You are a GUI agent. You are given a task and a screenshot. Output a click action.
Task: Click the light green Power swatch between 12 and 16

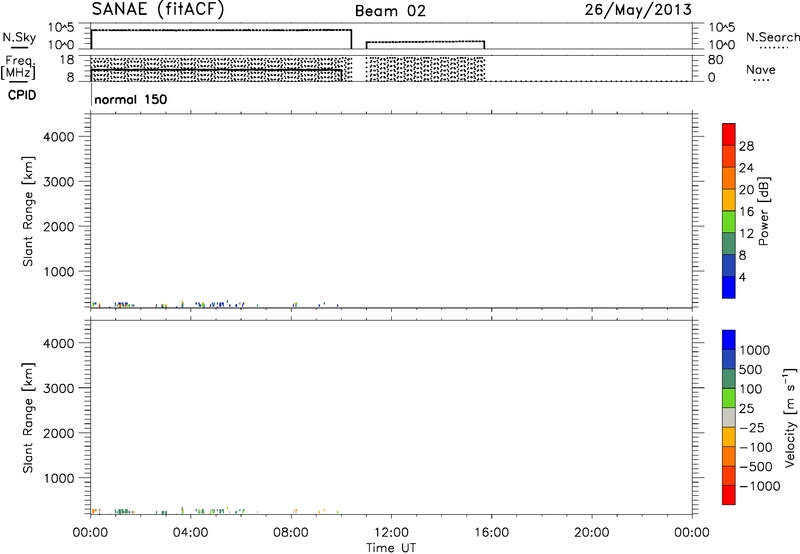click(x=729, y=221)
